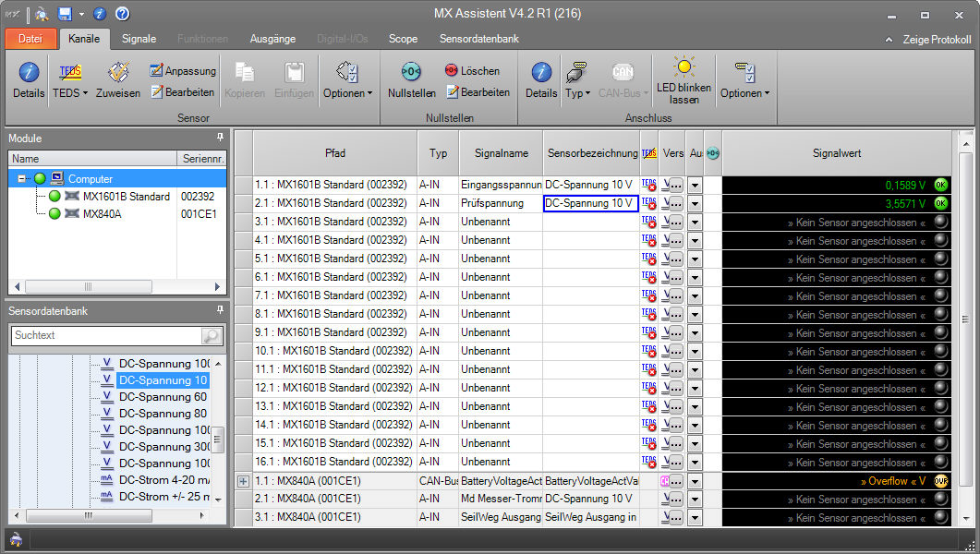The image size is (980, 554).
Task: Collapse the Computer tree node
Action: pos(22,178)
